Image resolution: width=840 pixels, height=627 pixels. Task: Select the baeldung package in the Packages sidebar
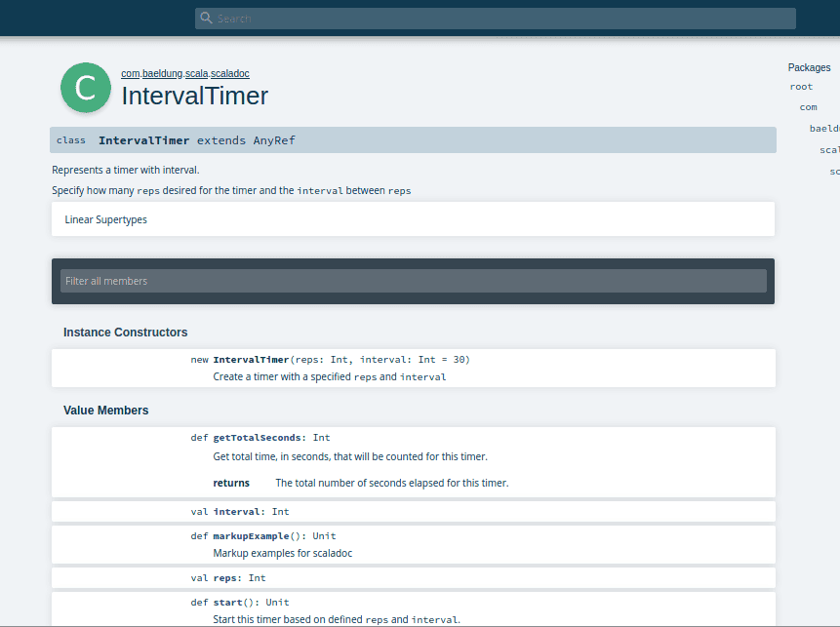click(x=825, y=129)
